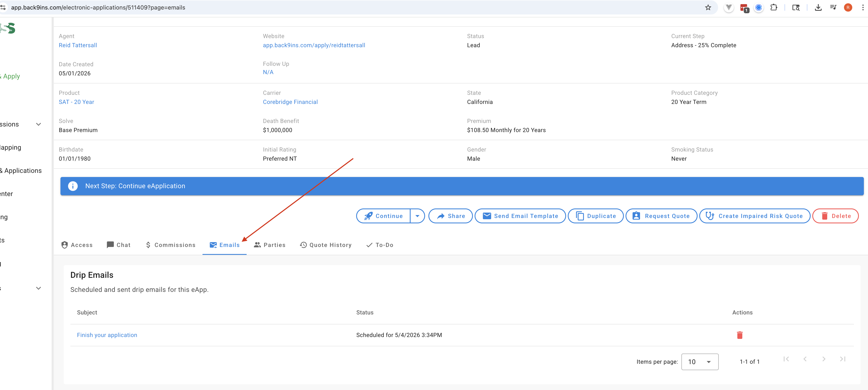Viewport: 868px width, 390px height.
Task: Click the Share button
Action: click(x=451, y=216)
